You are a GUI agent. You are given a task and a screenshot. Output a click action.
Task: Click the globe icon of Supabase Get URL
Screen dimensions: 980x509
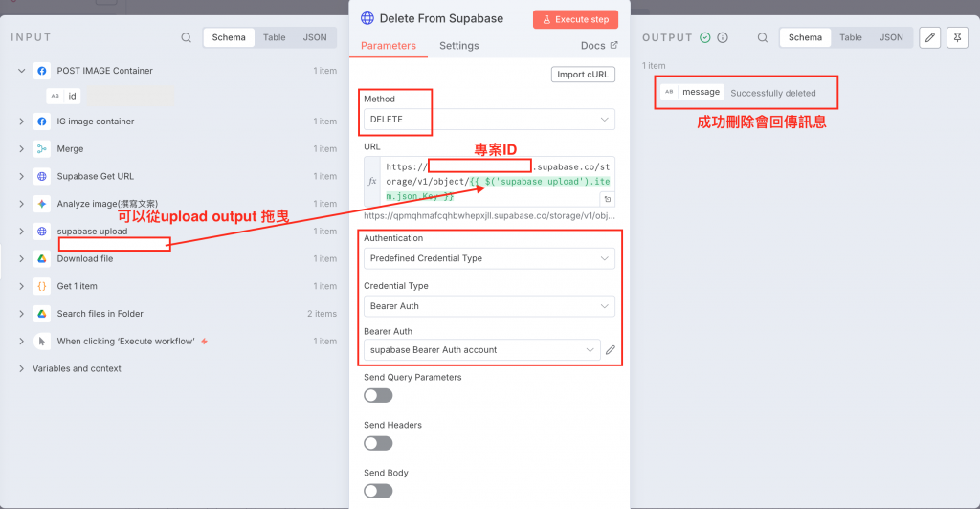[42, 176]
